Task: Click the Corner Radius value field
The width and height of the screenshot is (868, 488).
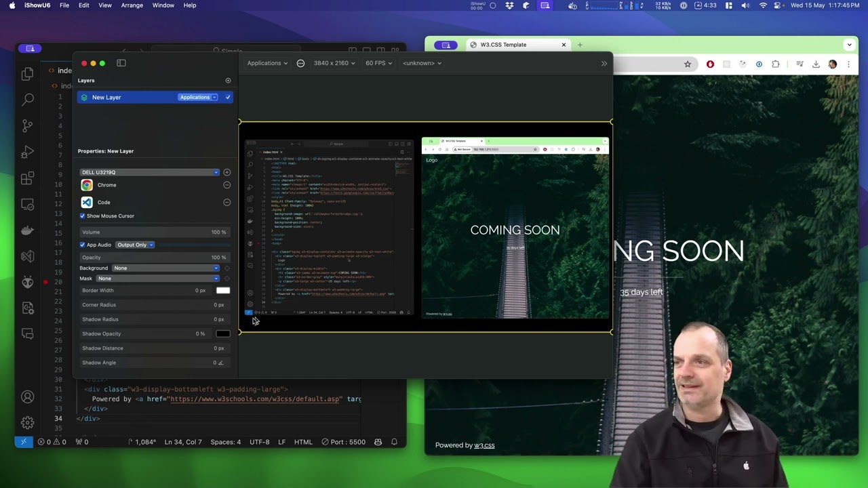Action: coord(154,305)
